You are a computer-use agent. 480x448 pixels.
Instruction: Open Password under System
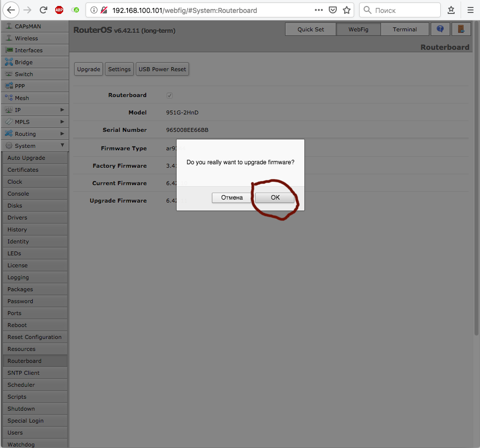[x=35, y=301]
